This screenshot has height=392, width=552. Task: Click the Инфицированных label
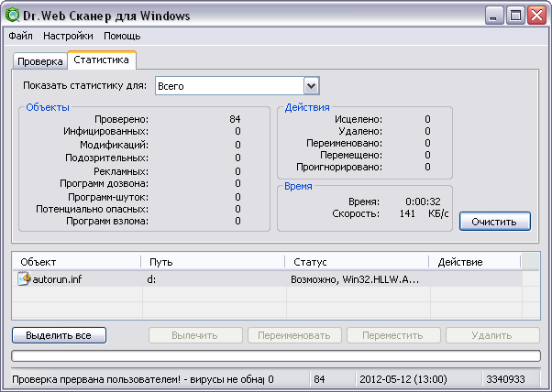106,131
